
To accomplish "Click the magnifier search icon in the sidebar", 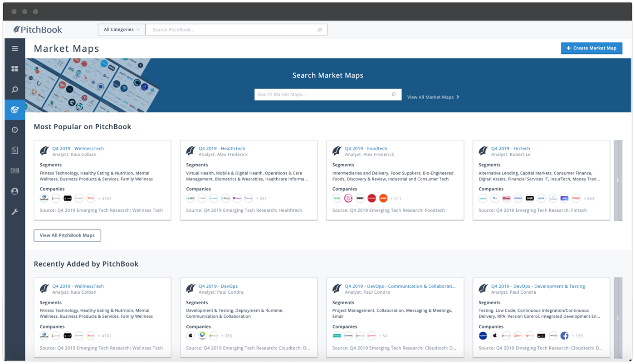I will coord(15,89).
